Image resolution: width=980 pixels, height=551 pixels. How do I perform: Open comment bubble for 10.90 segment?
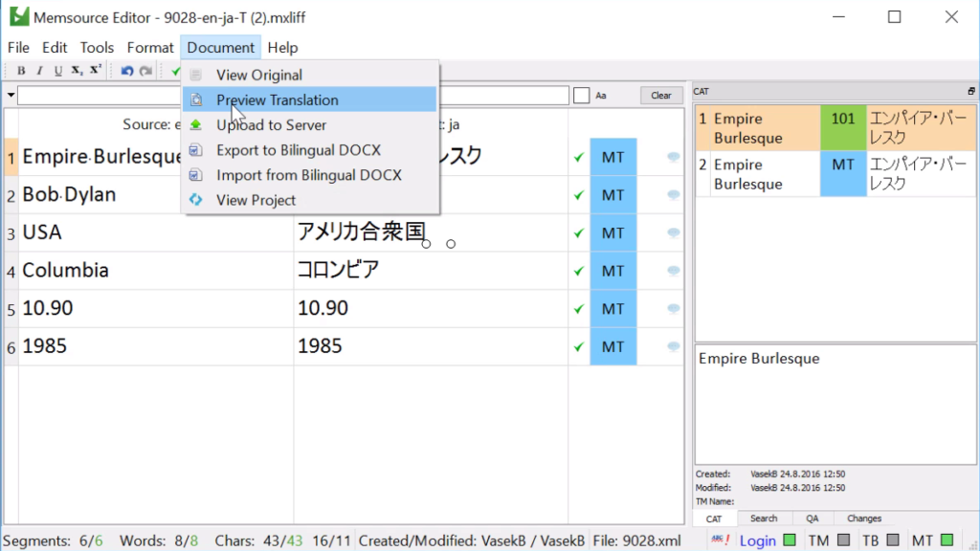click(673, 309)
